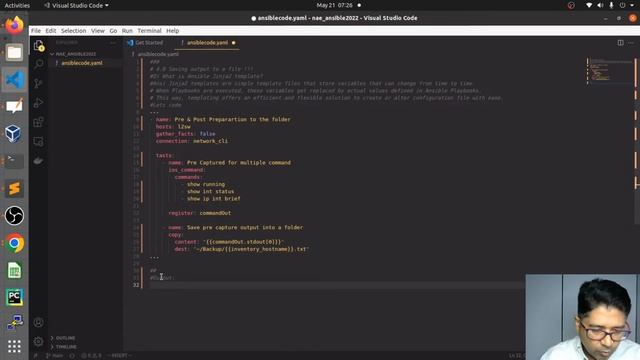Launch Firefox from the dock
640x360 pixels.
[x=14, y=25]
